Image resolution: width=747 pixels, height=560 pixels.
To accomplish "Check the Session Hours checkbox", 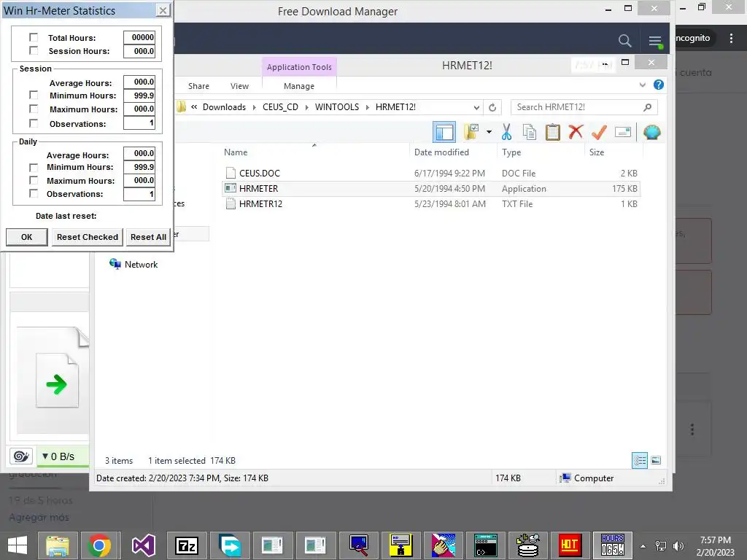I will coord(34,50).
